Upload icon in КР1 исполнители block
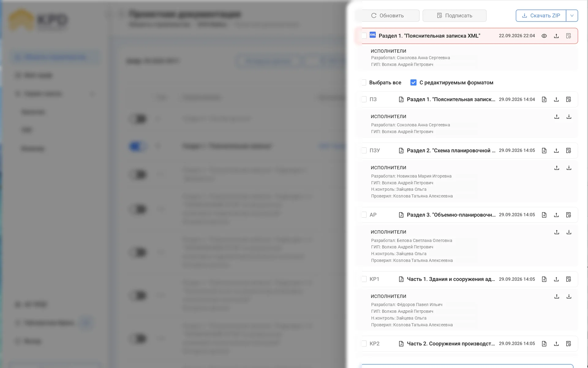Image resolution: width=588 pixels, height=368 pixels. coord(556,296)
